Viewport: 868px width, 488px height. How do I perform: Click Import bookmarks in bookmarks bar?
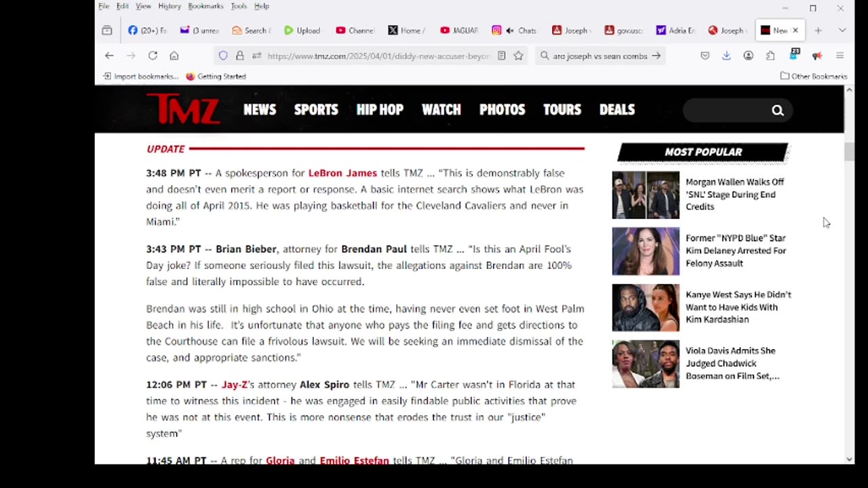(x=140, y=77)
